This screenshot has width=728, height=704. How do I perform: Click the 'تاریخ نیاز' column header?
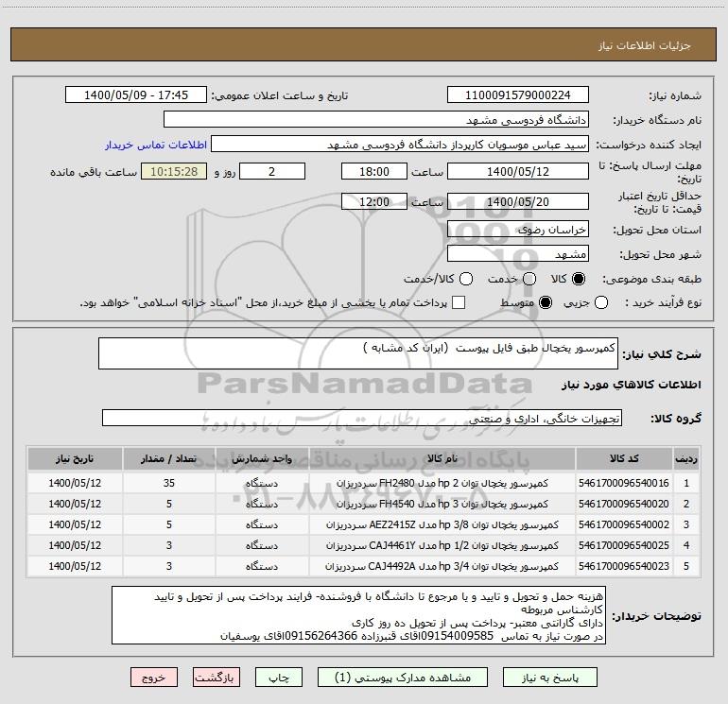point(75,459)
